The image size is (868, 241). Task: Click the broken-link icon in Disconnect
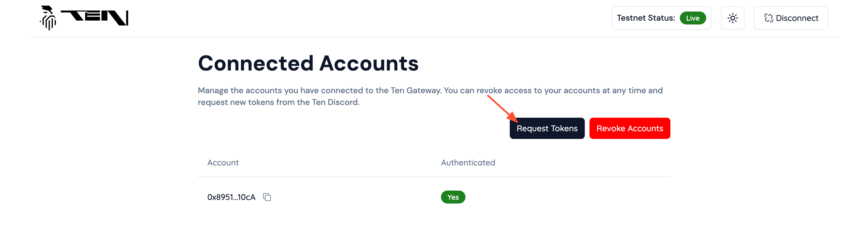click(768, 18)
